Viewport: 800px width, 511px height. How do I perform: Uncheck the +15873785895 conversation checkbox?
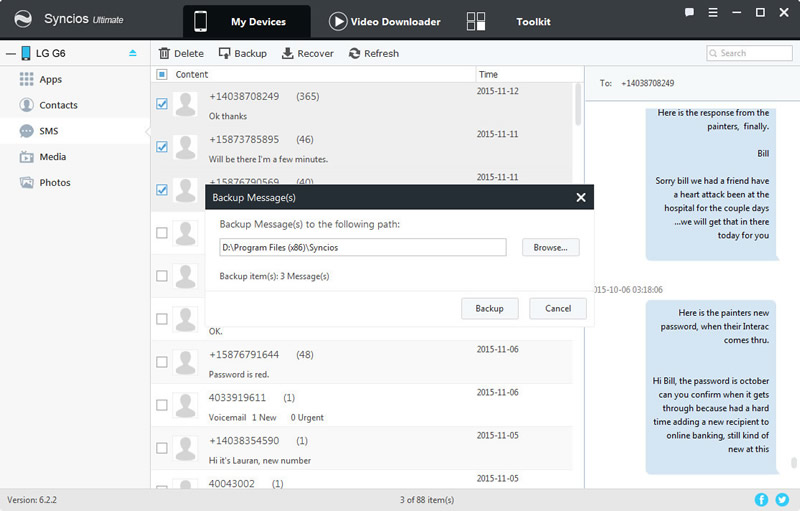[162, 147]
